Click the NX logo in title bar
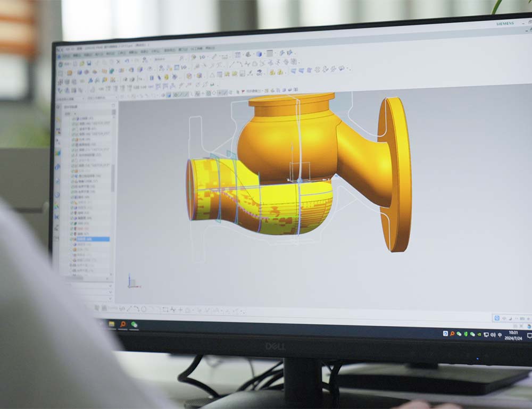The height and width of the screenshot is (409, 532). coord(60,50)
